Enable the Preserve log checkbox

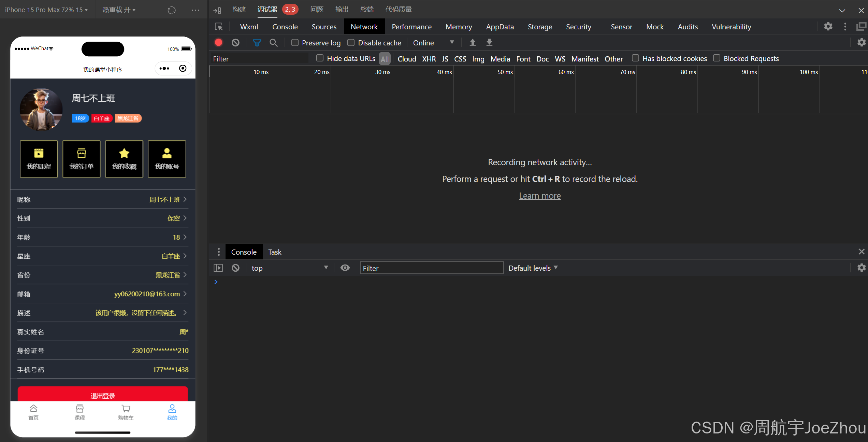295,43
